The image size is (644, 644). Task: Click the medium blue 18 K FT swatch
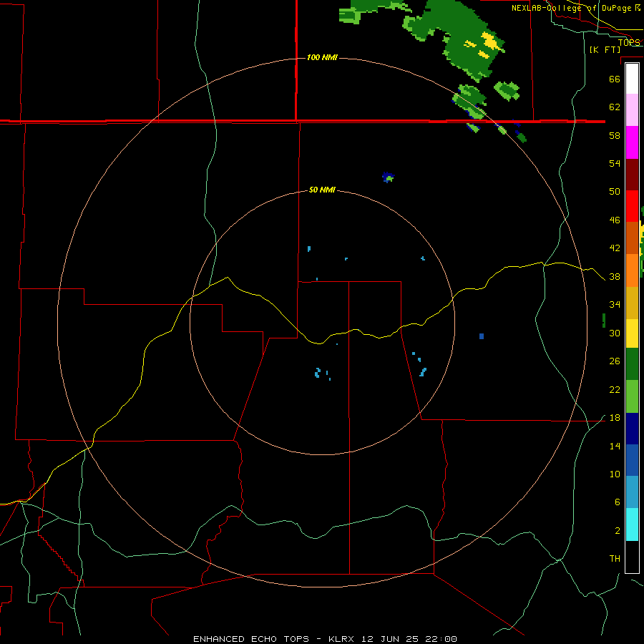(x=632, y=460)
